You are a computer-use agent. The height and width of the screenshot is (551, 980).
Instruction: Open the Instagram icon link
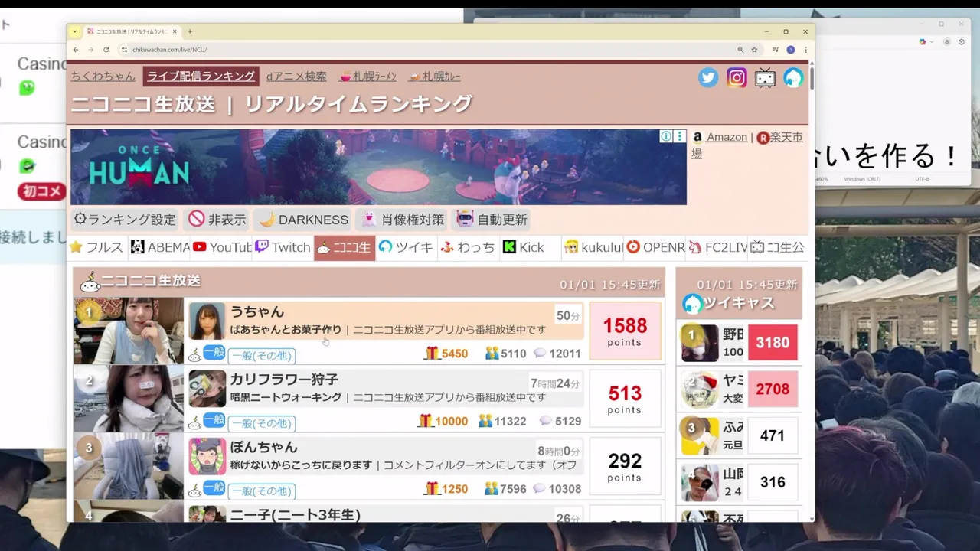pos(737,77)
